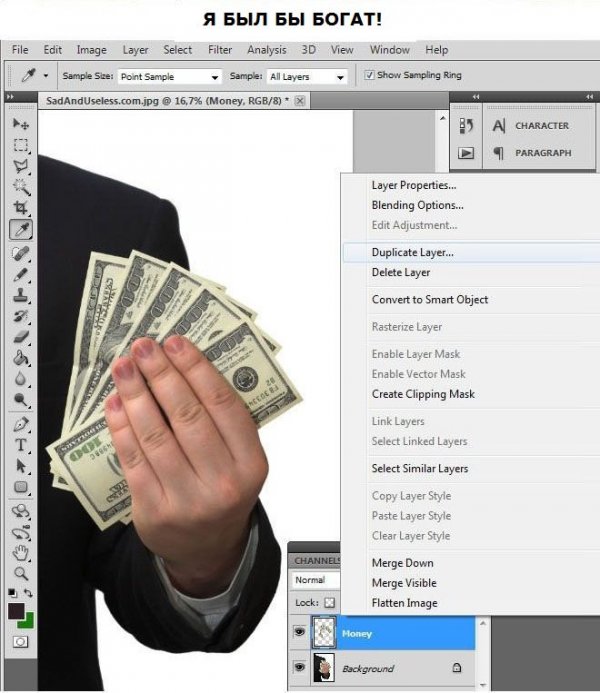Select the Rectangle shape tool
Screen dimensions: 600x693
coord(20,487)
